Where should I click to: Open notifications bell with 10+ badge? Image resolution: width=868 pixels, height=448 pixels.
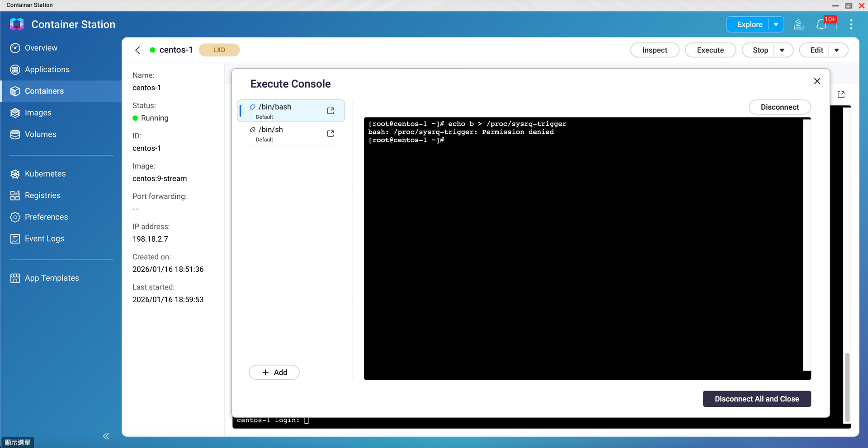(822, 25)
